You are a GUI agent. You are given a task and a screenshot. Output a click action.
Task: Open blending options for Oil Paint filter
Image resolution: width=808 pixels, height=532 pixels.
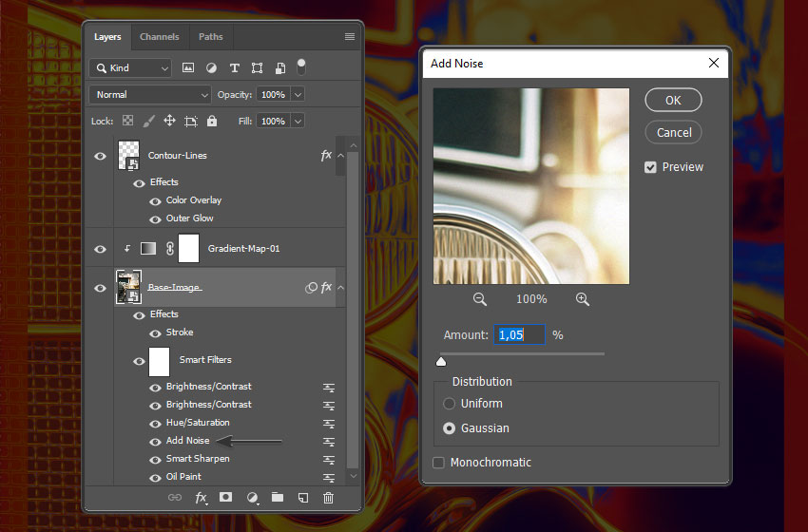point(329,478)
